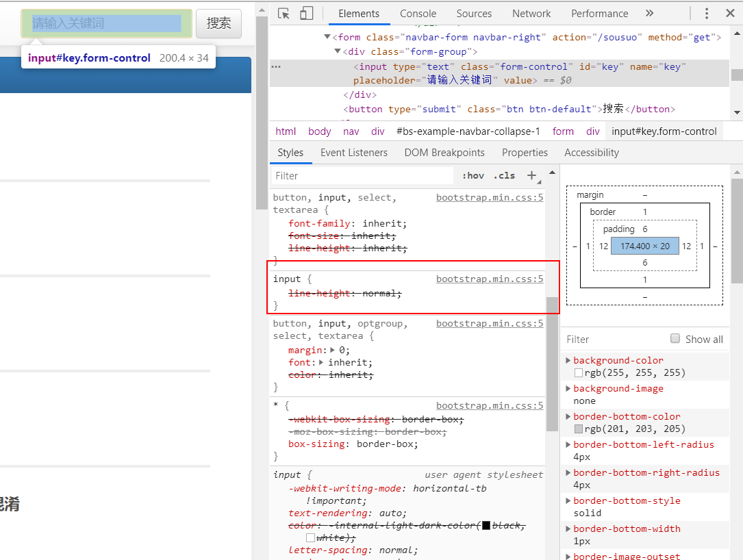
Task: Select the Event Listeners sub-tab
Action: point(354,153)
